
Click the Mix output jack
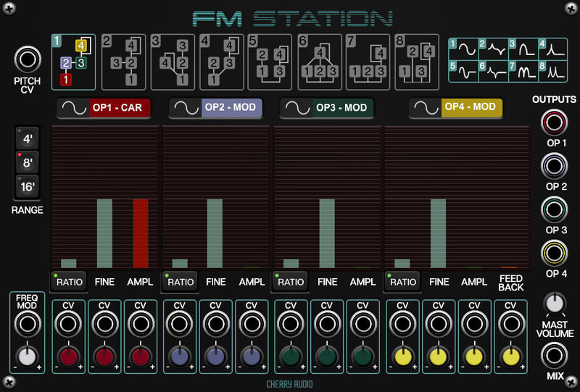click(553, 356)
